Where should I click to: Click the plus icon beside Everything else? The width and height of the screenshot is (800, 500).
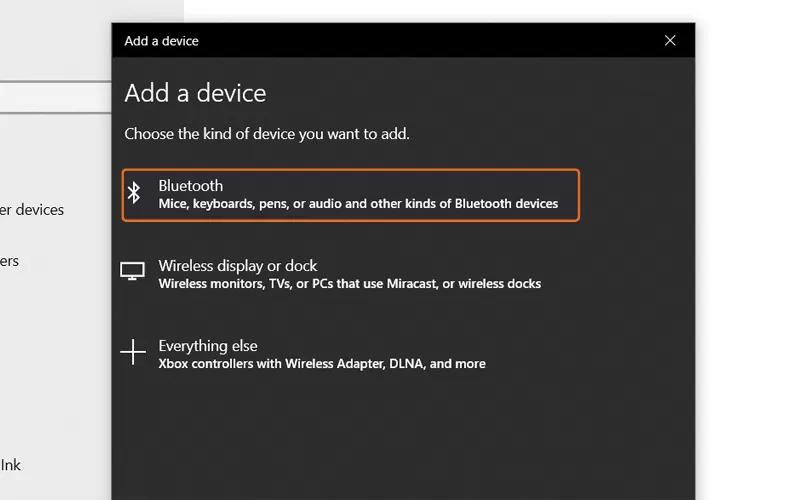(133, 352)
